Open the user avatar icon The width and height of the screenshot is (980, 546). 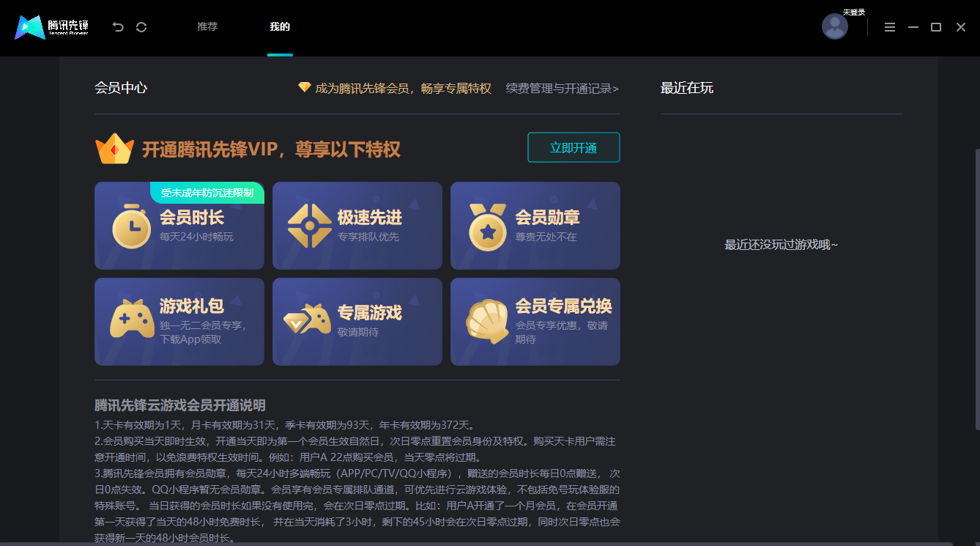(x=835, y=26)
